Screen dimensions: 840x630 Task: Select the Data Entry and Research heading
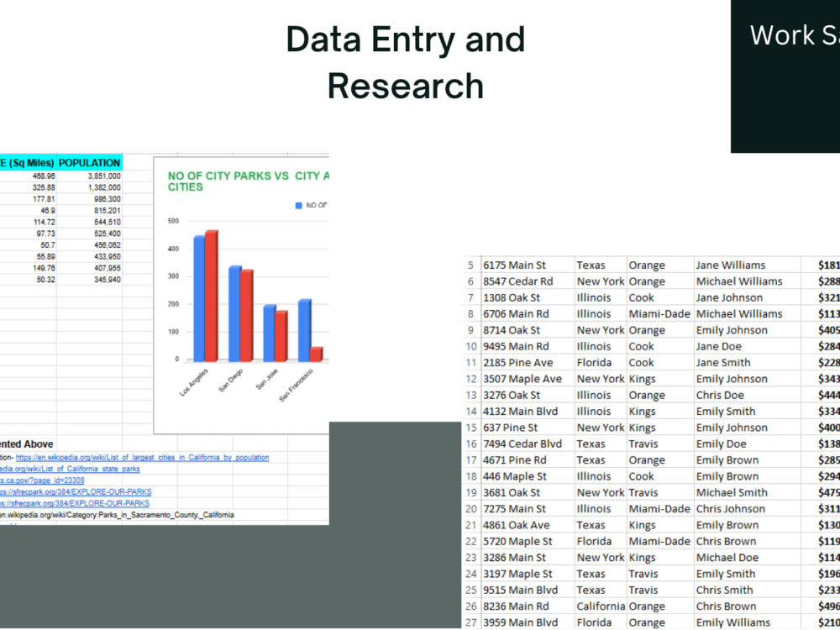tap(406, 62)
